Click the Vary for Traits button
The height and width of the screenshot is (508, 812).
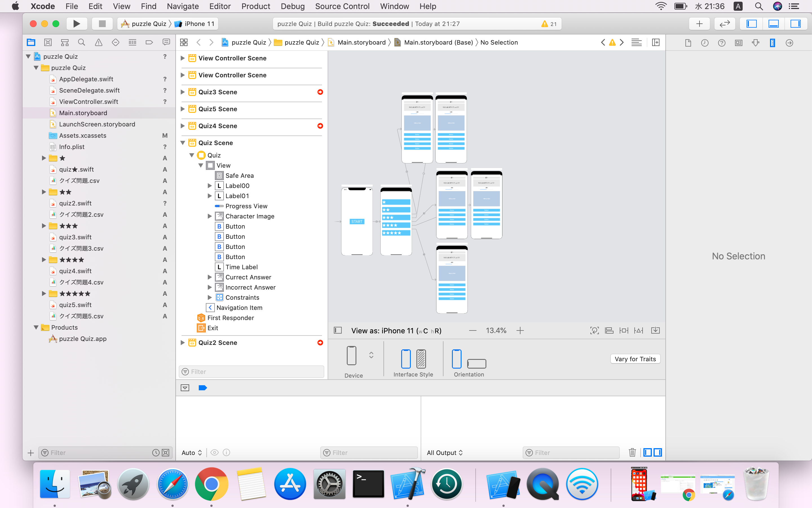(635, 359)
